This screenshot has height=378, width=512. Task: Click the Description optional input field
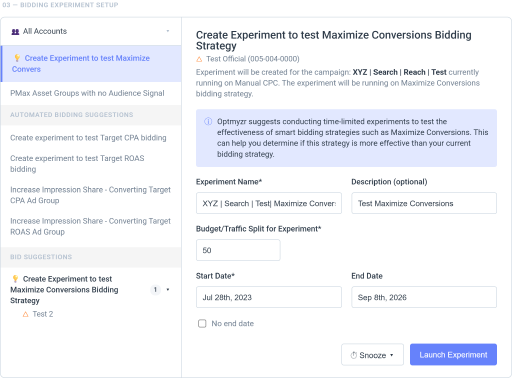(x=424, y=203)
